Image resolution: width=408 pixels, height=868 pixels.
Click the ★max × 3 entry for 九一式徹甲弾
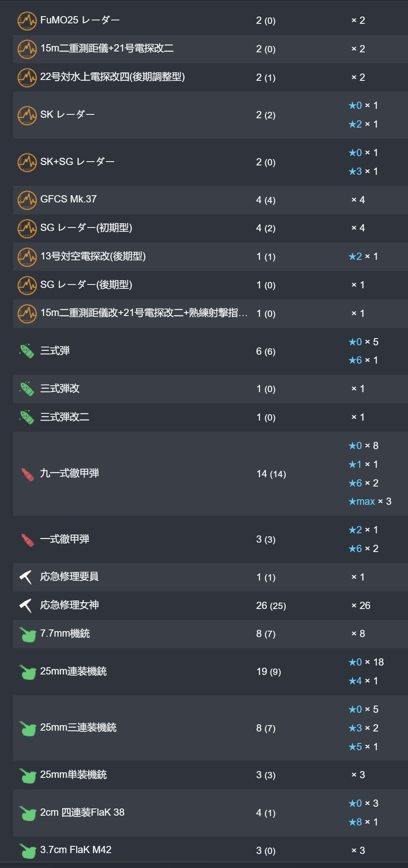[x=370, y=501]
